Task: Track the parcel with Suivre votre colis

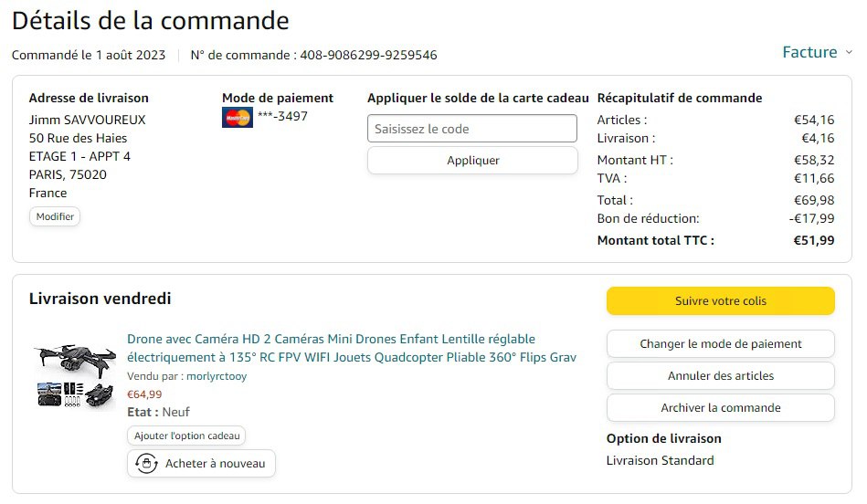Action: tap(720, 300)
